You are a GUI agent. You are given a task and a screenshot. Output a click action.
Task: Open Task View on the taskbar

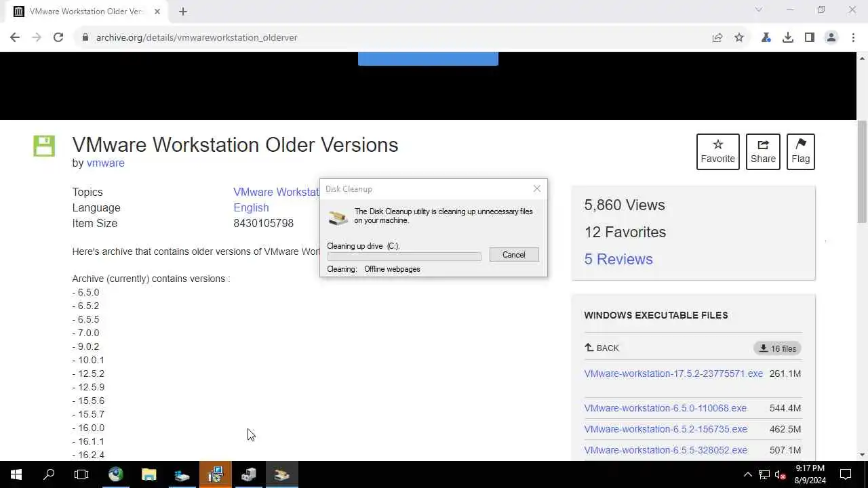pos(81,474)
